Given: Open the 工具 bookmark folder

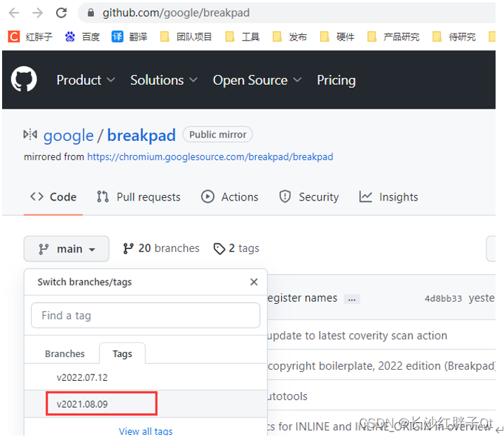Looking at the screenshot, I should tap(243, 36).
